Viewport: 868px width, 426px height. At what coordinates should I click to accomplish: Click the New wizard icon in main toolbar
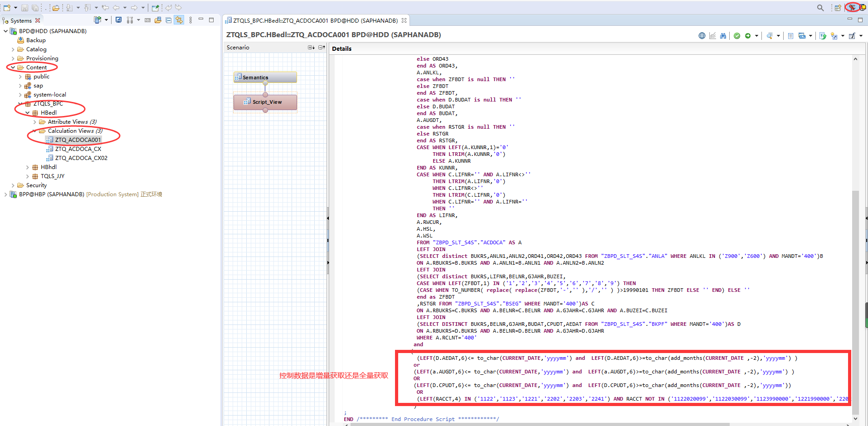pos(7,8)
